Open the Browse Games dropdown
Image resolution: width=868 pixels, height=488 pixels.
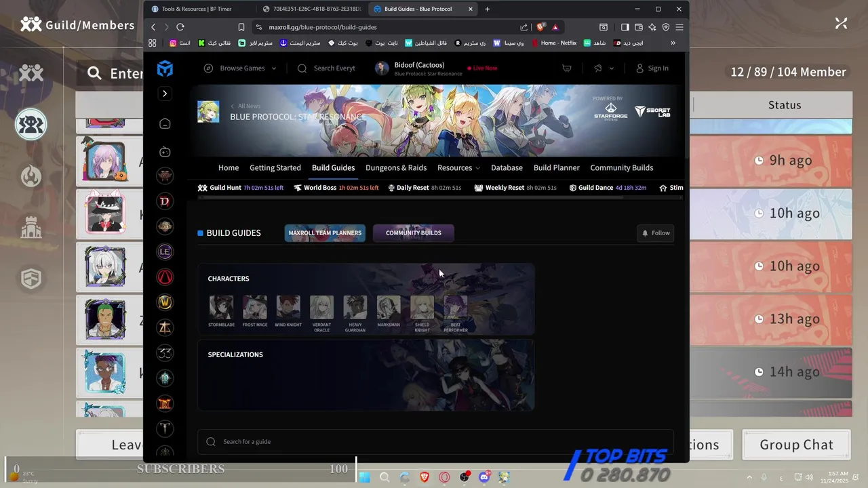240,68
